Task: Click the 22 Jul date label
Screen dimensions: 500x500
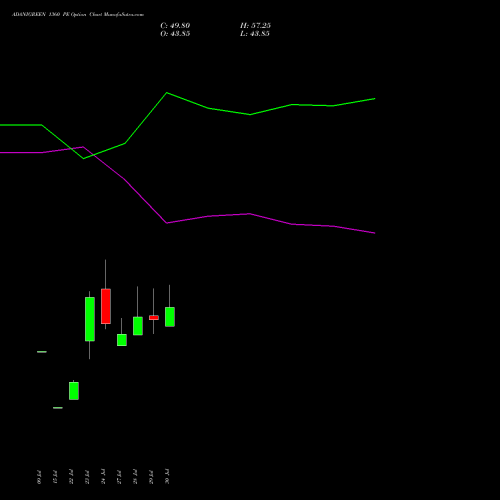Action: [x=71, y=477]
